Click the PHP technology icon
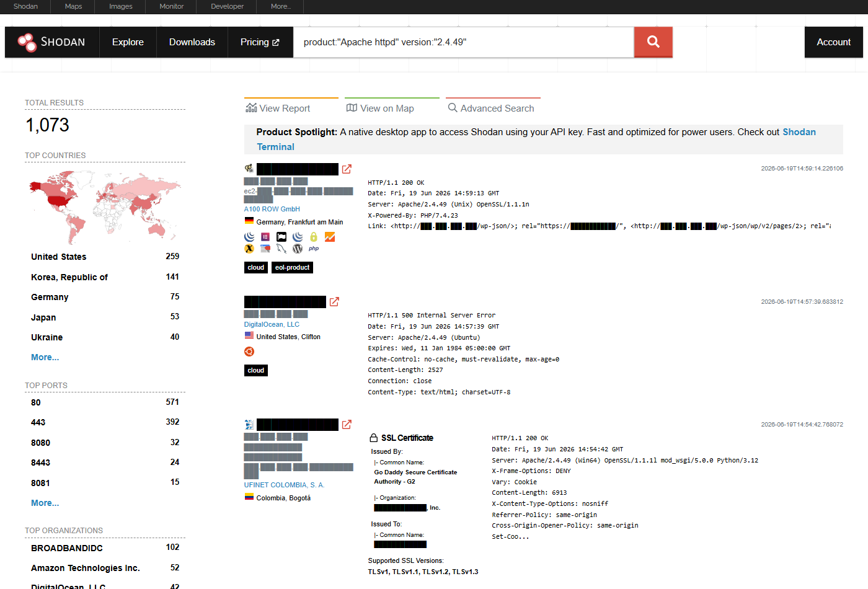868x589 pixels. (314, 249)
